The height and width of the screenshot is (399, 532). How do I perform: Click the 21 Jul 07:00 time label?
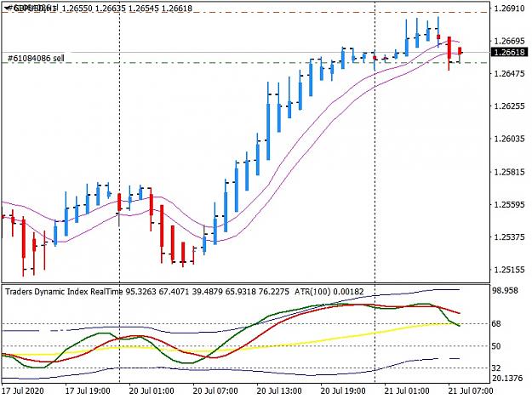point(471,390)
